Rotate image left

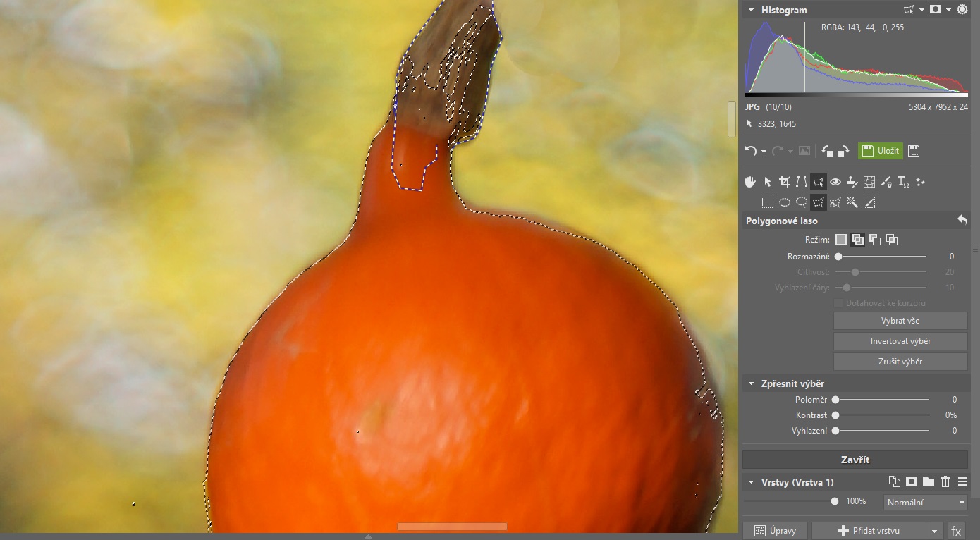pos(828,151)
